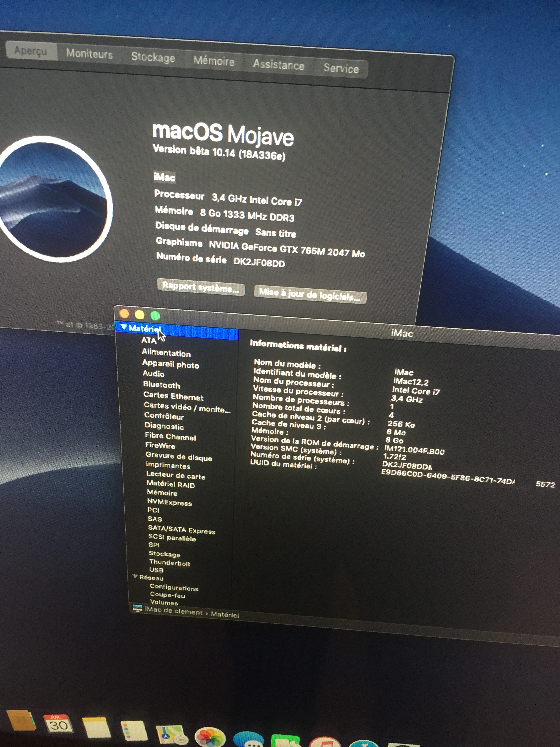560x747 pixels.
Task: Click green zoom button of report window
Action: [155, 316]
